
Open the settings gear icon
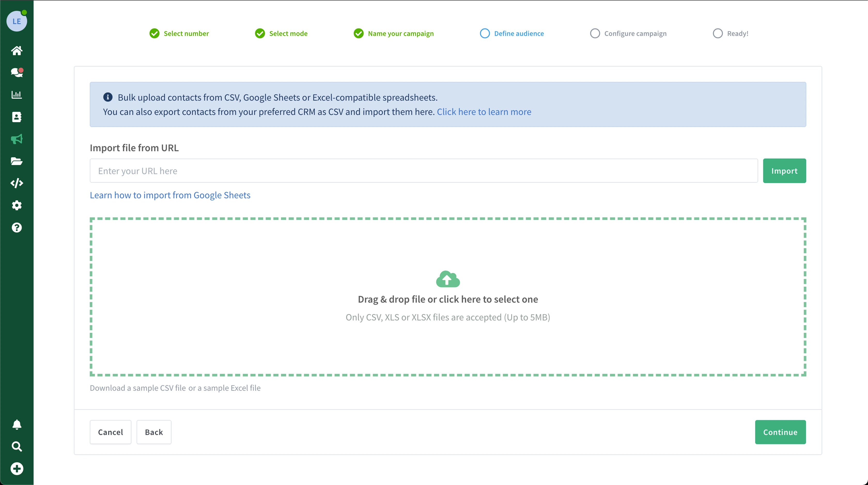point(17,206)
